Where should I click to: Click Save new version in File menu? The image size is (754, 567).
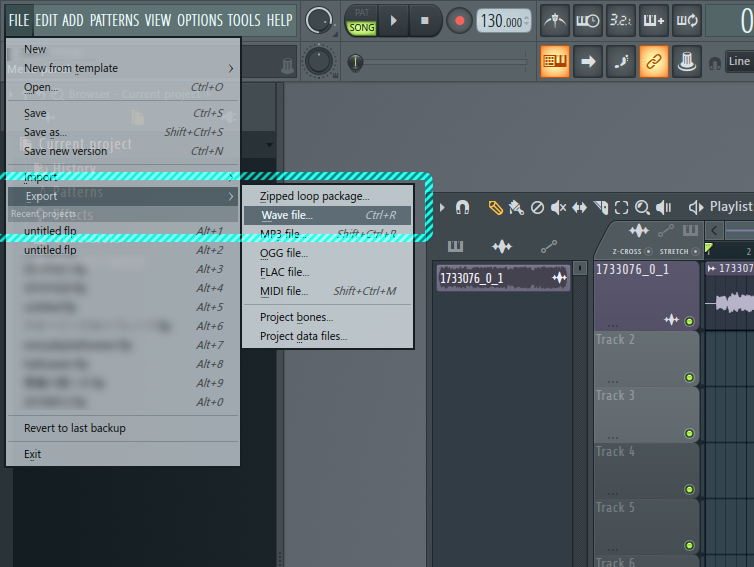(123, 151)
